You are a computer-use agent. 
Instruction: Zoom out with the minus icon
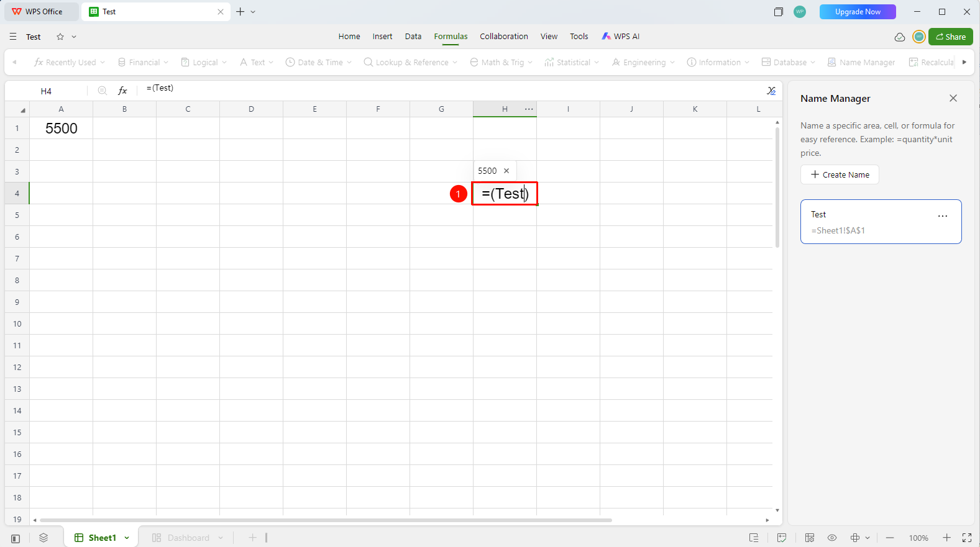890,538
